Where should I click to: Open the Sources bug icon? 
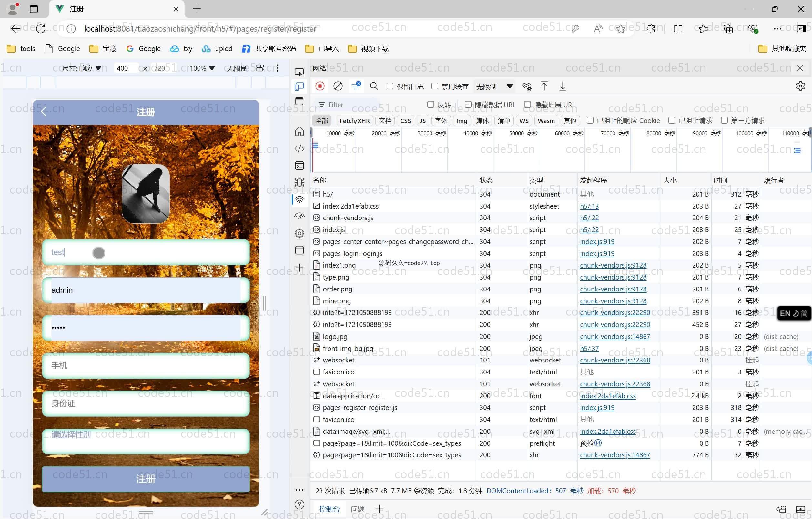click(x=299, y=182)
